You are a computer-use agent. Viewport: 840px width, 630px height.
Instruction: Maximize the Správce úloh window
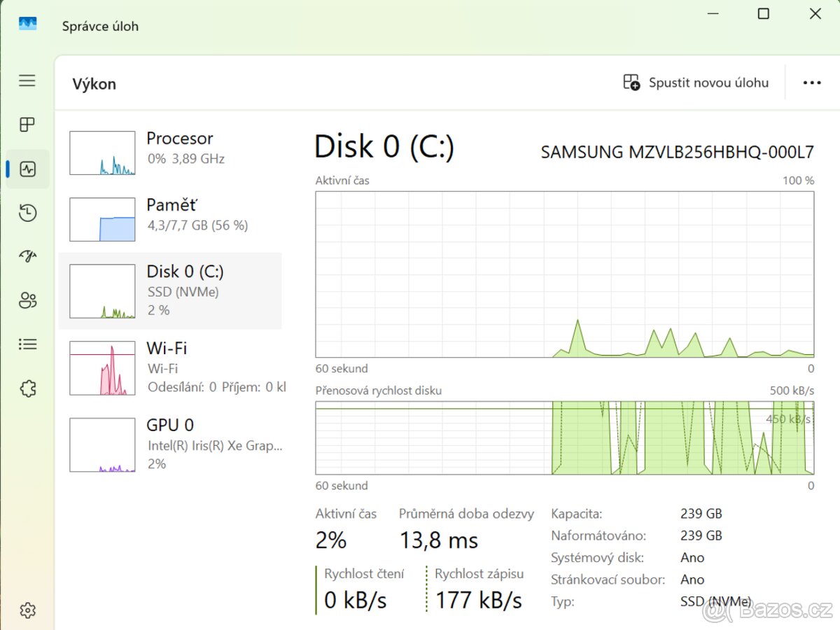(764, 14)
